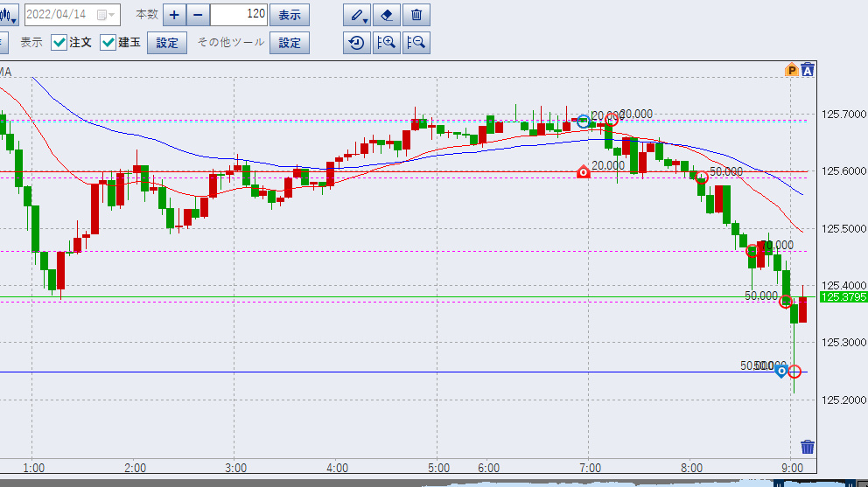Click the blue A trash icon
The height and width of the screenshot is (487, 868).
pyautogui.click(x=808, y=71)
